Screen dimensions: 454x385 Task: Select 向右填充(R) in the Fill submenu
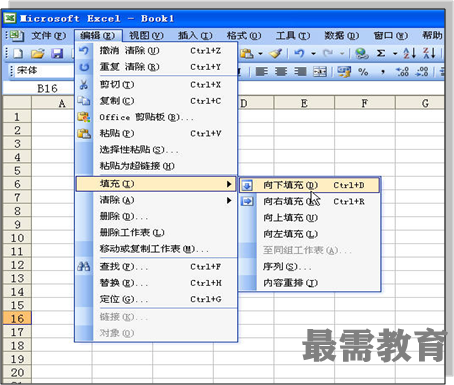pos(310,201)
